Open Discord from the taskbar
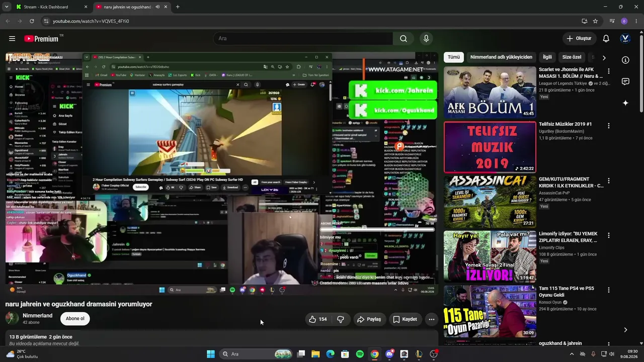The image size is (644, 362). 389,354
